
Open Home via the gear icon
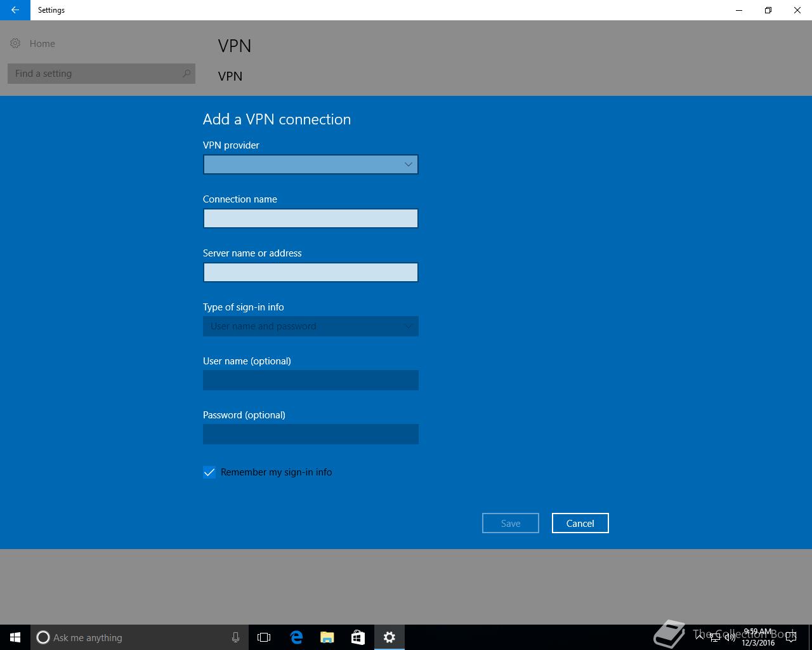click(x=15, y=43)
